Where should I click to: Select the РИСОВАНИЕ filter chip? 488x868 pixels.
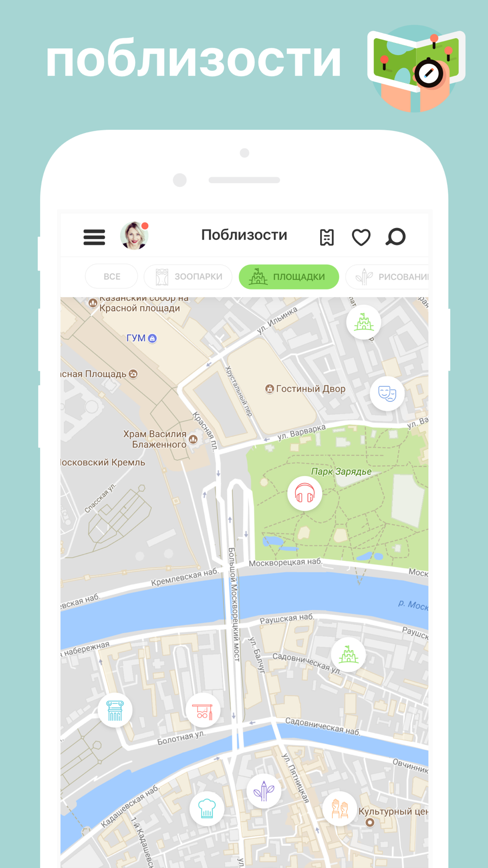point(387,277)
